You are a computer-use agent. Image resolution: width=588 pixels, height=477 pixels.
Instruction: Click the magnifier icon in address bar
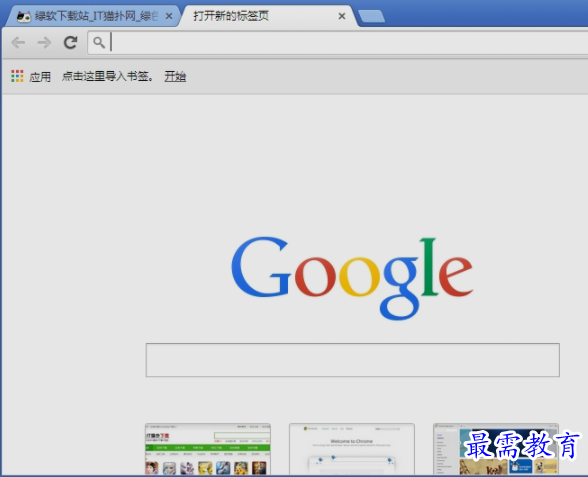tap(99, 43)
